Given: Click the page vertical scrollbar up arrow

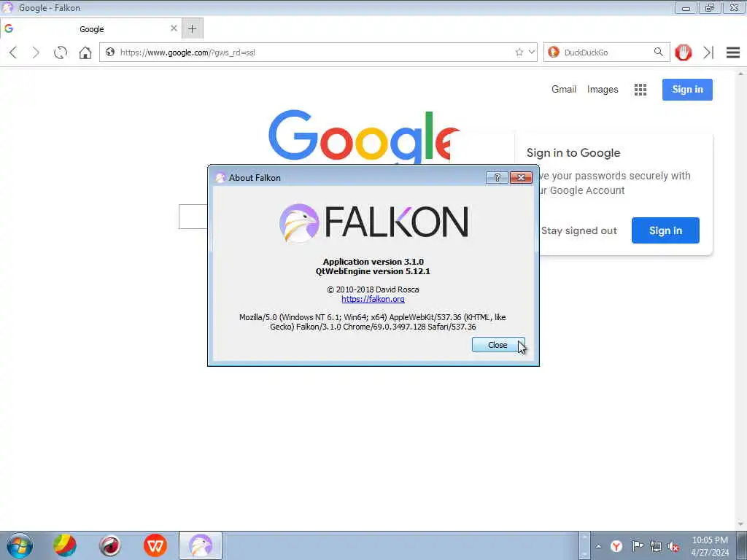Looking at the screenshot, I should 741,74.
